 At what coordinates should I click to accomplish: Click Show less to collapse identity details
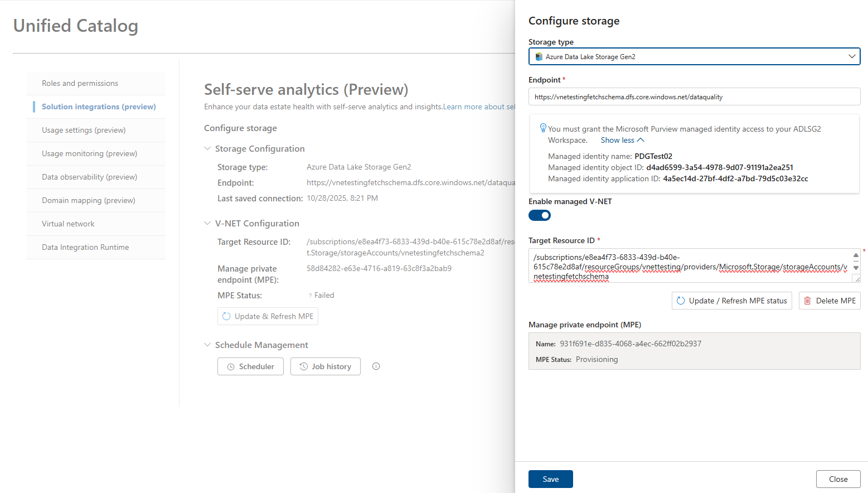tap(622, 140)
